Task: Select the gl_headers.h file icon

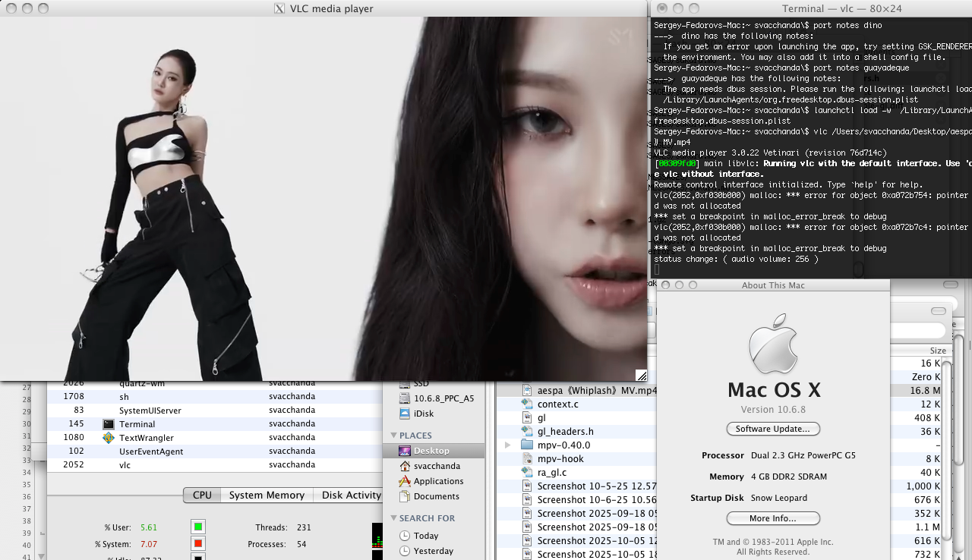Action: (528, 431)
